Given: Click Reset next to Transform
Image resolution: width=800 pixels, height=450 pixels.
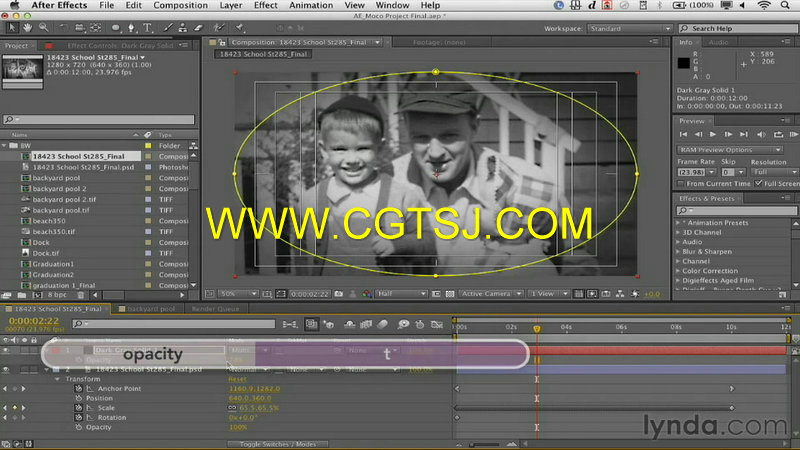Looking at the screenshot, I should click(237, 379).
